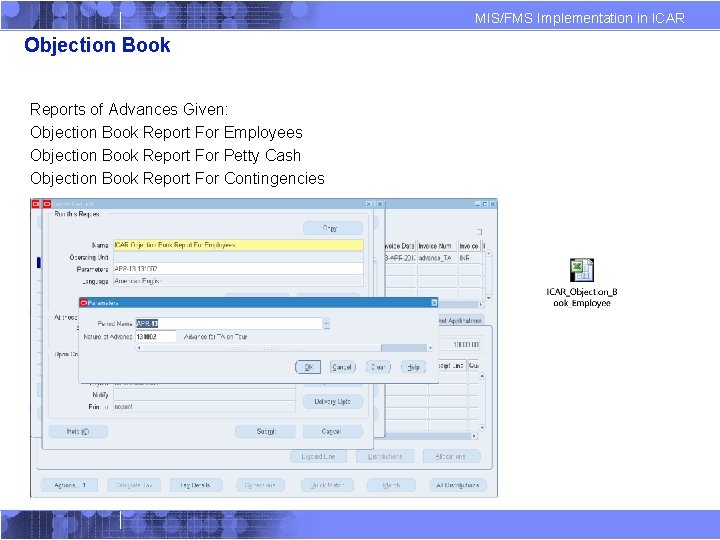Click OK in the Parameters dialog

point(308,367)
